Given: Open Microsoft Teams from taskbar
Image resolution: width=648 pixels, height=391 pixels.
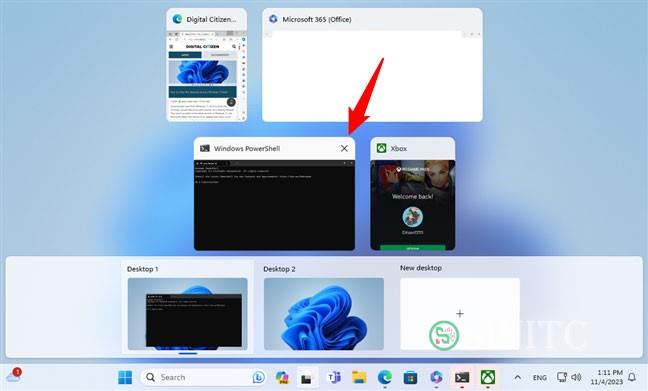Looking at the screenshot, I should pos(334,377).
